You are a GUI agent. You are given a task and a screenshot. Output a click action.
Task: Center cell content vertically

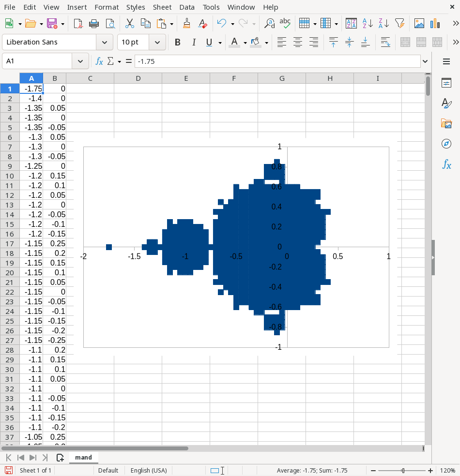tap(349, 42)
